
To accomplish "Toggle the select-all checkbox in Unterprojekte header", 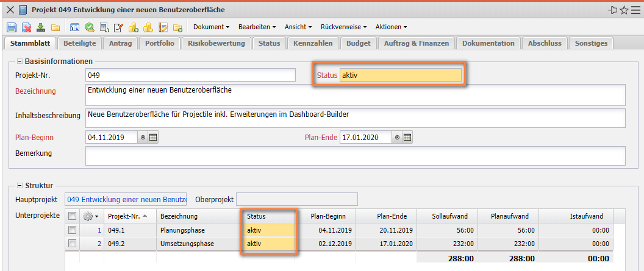I will pos(73,216).
